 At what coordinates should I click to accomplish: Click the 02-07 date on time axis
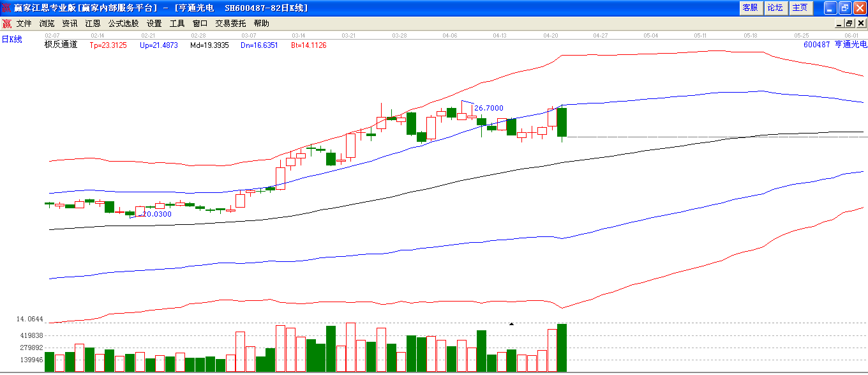point(52,35)
